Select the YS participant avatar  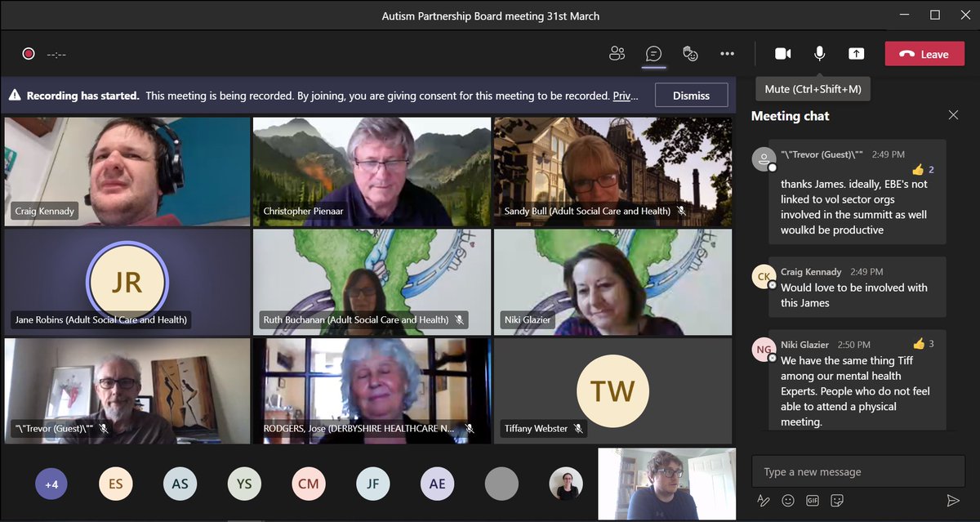click(x=244, y=484)
